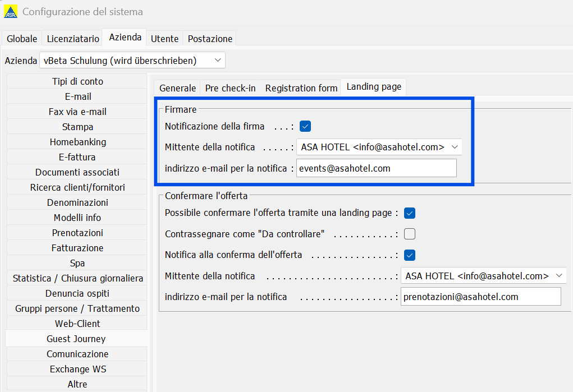Enable Contrassegnare come "Da controllare" checkbox

(410, 234)
